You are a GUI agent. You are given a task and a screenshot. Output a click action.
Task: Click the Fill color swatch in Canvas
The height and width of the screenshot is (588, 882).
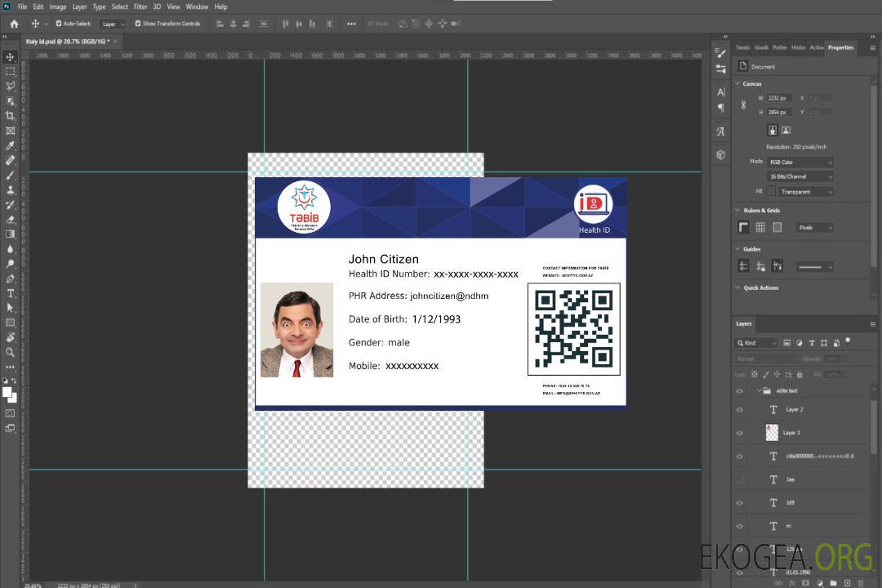pyautogui.click(x=771, y=192)
